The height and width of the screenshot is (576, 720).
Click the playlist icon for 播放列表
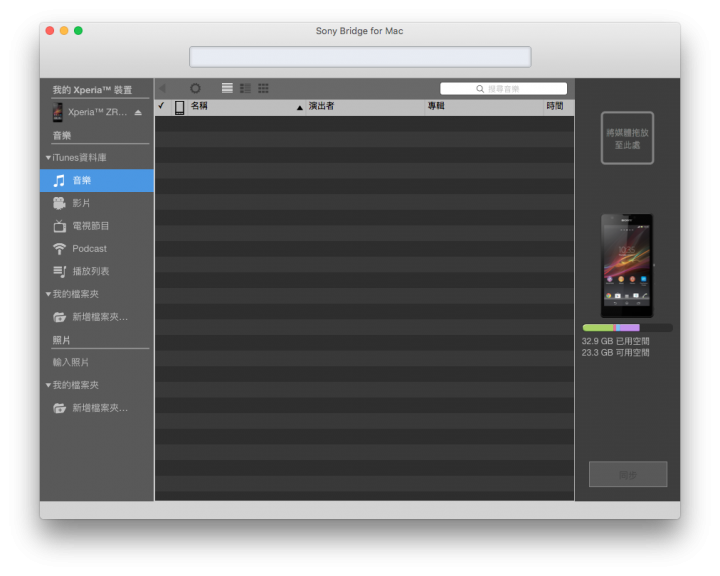60,271
